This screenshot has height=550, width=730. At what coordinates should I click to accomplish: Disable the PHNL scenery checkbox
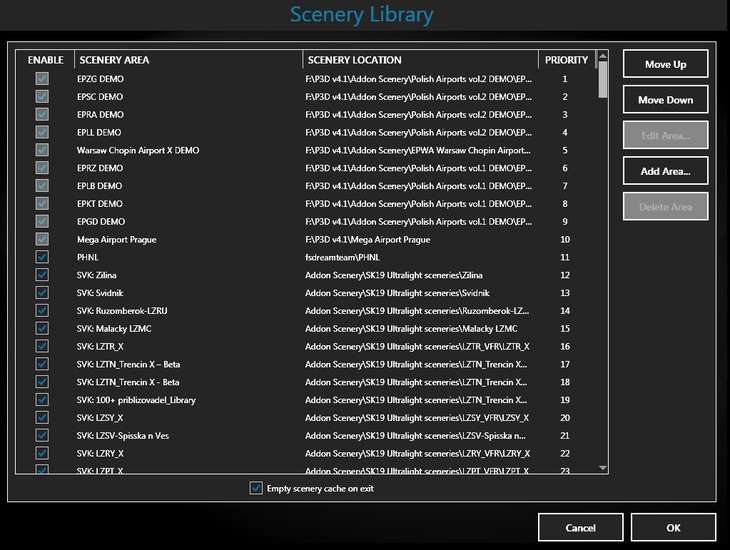tap(42, 257)
